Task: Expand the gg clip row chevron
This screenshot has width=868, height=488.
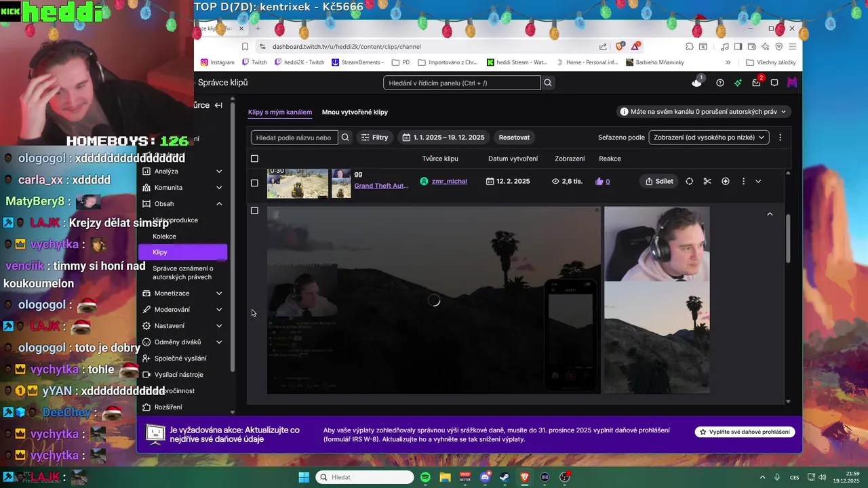Action: (758, 182)
